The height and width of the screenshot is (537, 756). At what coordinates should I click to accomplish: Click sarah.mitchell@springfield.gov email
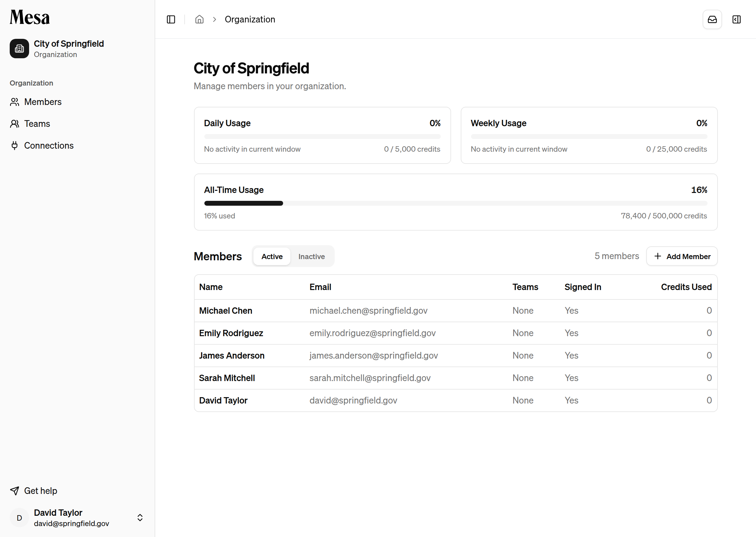coord(370,378)
